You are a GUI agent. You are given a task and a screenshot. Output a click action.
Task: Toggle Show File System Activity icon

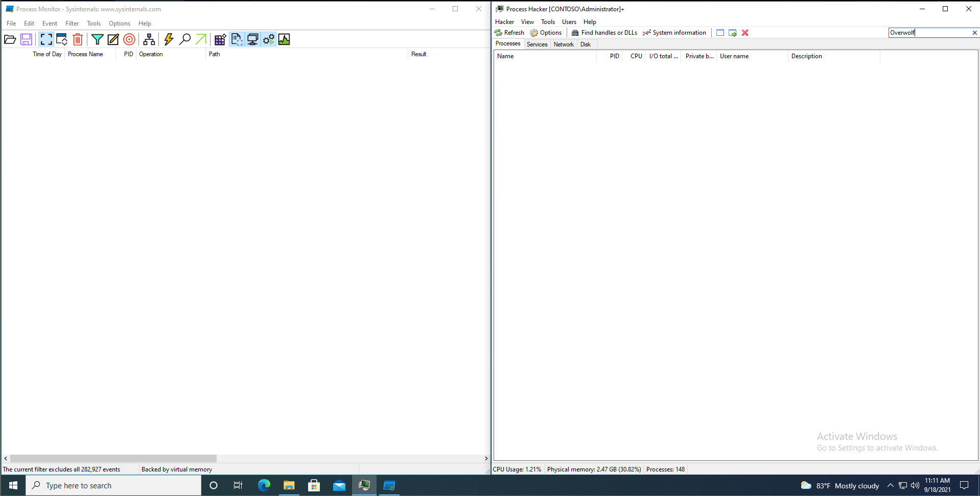tap(237, 39)
